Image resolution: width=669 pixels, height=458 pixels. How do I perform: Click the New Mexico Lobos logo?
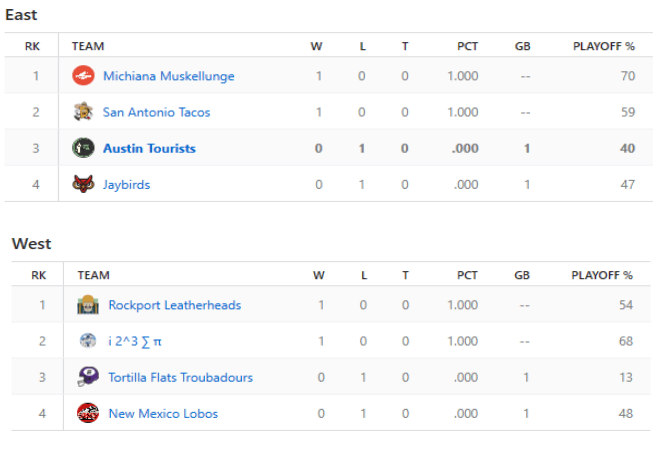click(x=88, y=413)
